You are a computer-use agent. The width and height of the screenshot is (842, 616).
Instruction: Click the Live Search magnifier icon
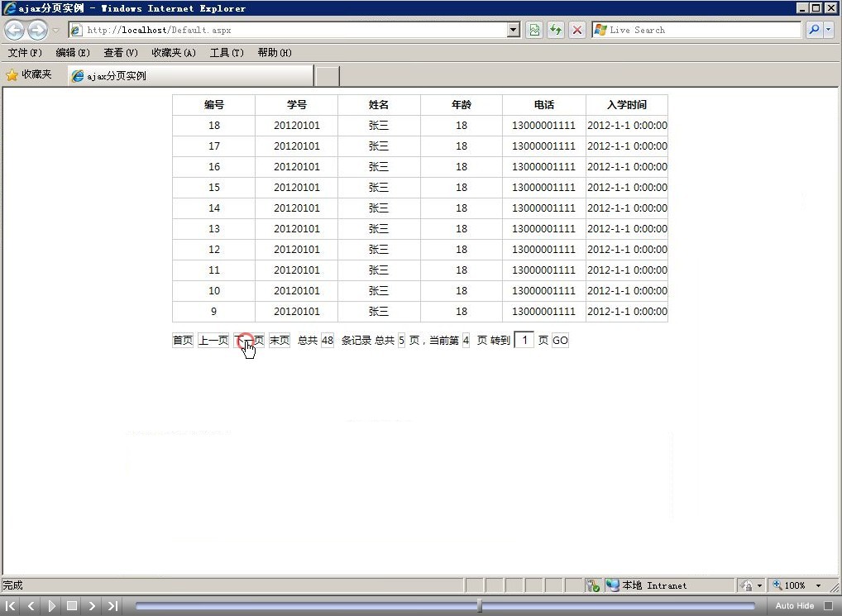[x=814, y=30]
